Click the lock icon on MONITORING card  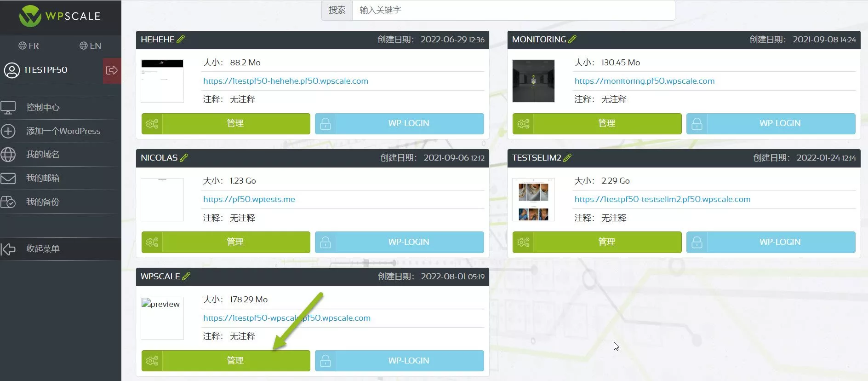pos(697,124)
